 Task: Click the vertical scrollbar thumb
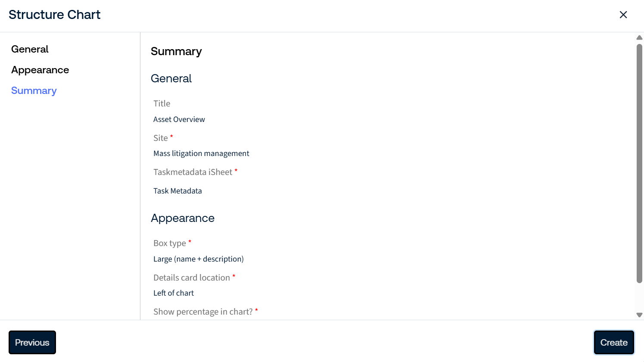click(x=639, y=163)
